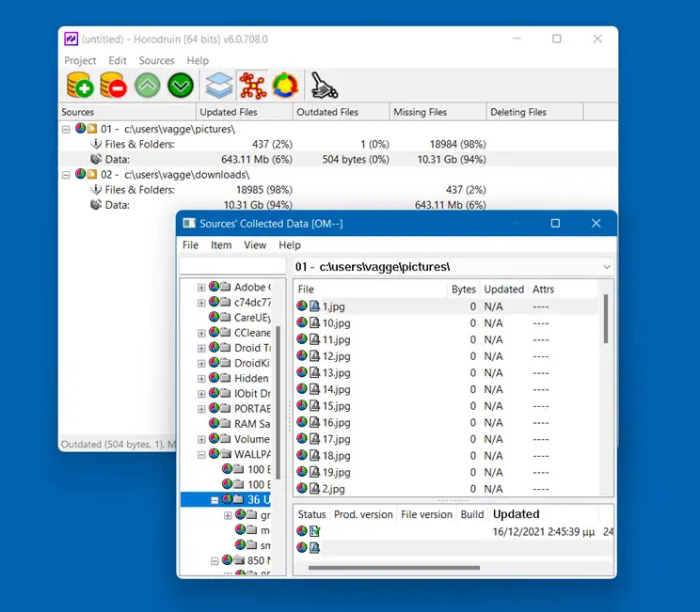Select the Droid T folder tree item
The height and width of the screenshot is (612, 700).
point(252,348)
